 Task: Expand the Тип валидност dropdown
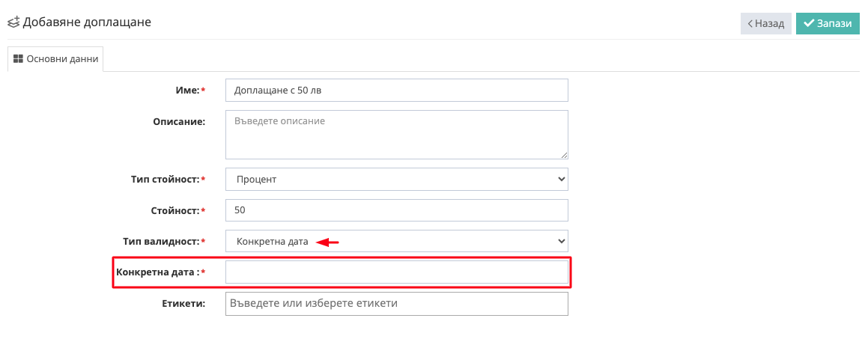pyautogui.click(x=396, y=241)
